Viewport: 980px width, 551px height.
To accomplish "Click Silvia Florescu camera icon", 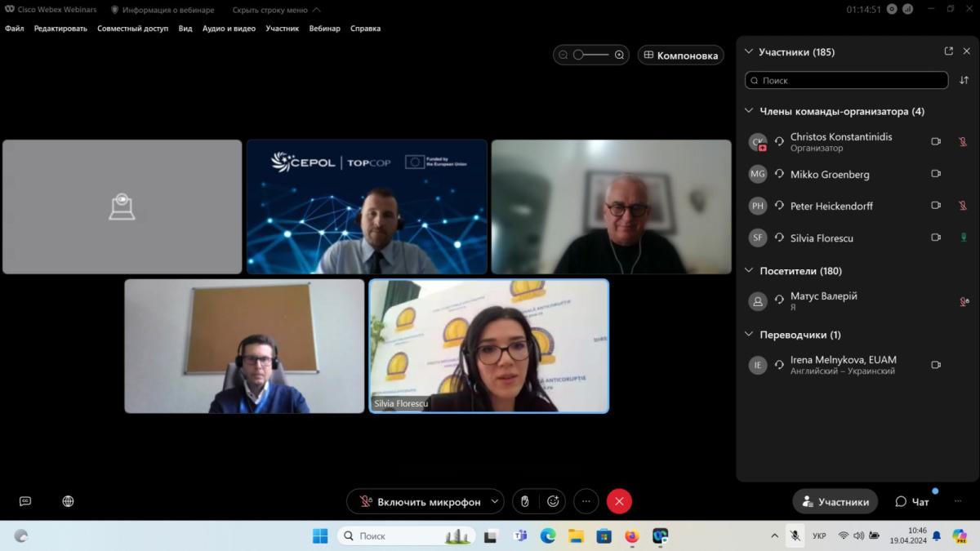I will pyautogui.click(x=936, y=238).
